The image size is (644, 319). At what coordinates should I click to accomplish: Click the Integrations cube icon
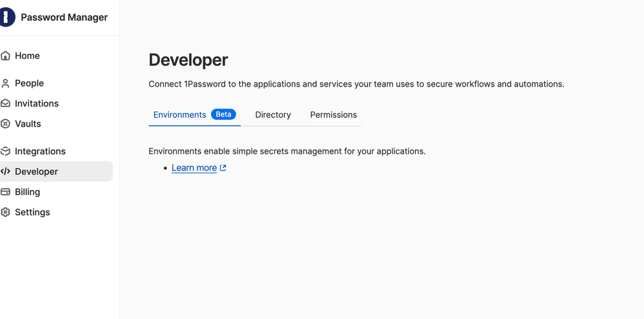[x=6, y=151]
